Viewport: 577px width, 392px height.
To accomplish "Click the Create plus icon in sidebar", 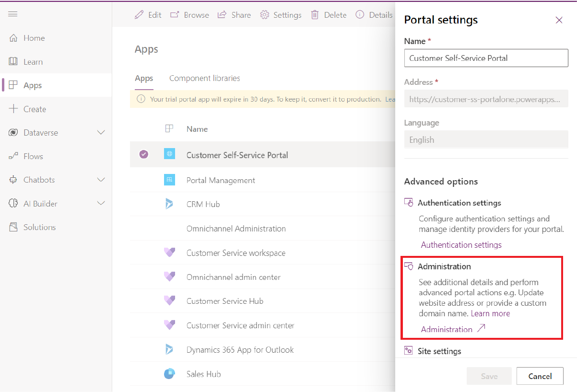I will point(13,109).
